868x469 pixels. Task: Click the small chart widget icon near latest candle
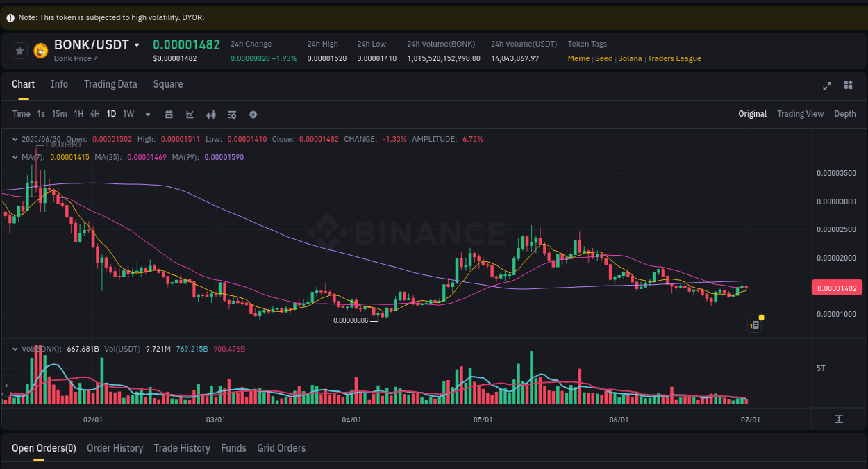(754, 324)
